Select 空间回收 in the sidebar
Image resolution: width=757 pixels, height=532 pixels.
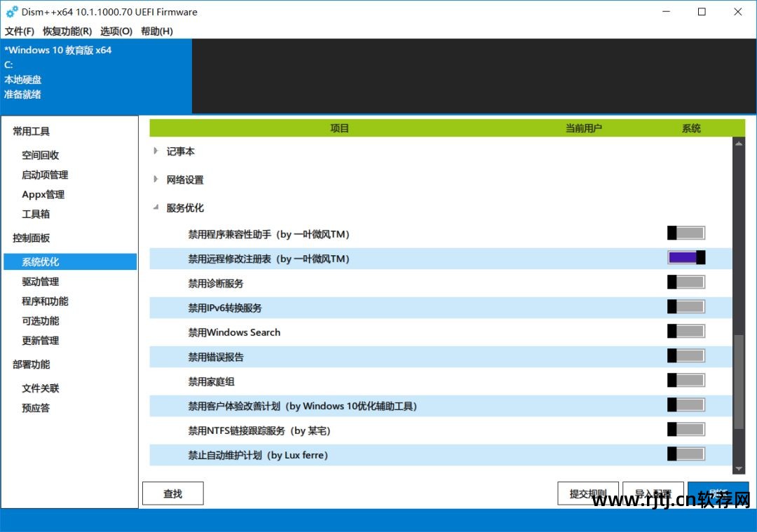41,155
